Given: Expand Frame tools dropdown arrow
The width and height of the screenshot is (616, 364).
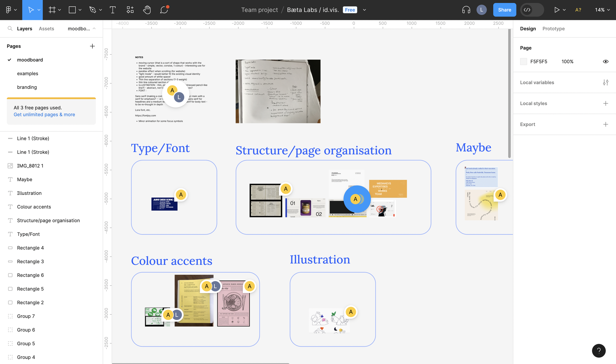Looking at the screenshot, I should coord(59,10).
